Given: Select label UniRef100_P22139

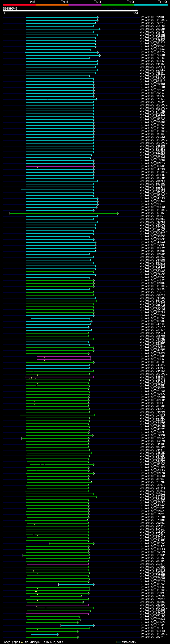Looking at the screenshot, I should point(152,245).
